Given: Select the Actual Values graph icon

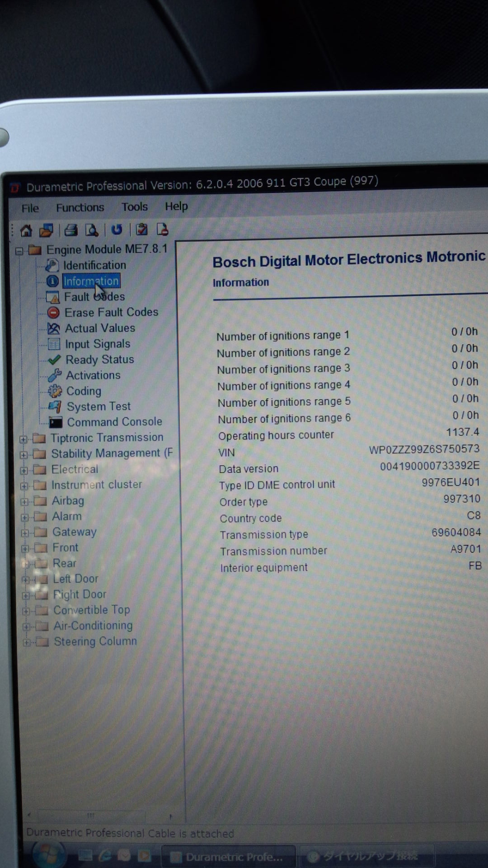Looking at the screenshot, I should click(54, 329).
